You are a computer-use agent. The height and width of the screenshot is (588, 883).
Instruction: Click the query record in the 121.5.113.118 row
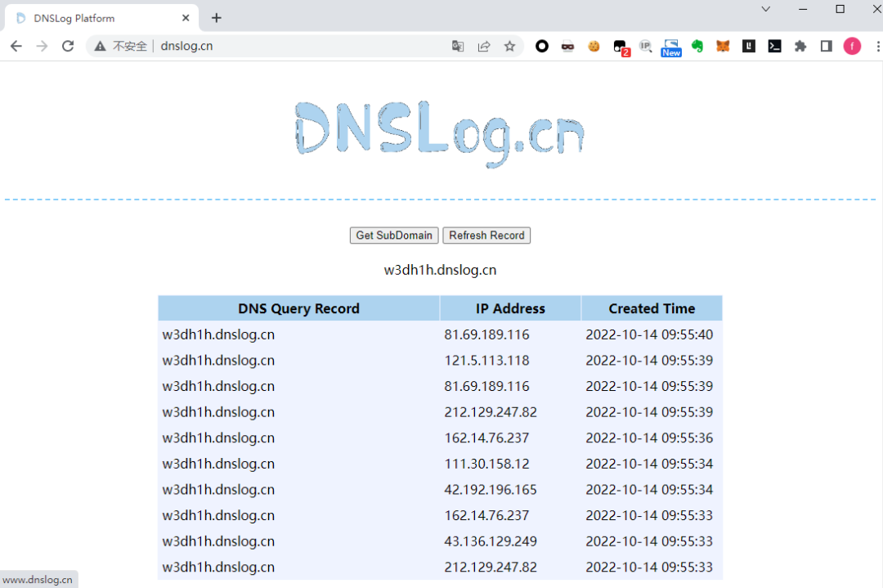coord(218,361)
